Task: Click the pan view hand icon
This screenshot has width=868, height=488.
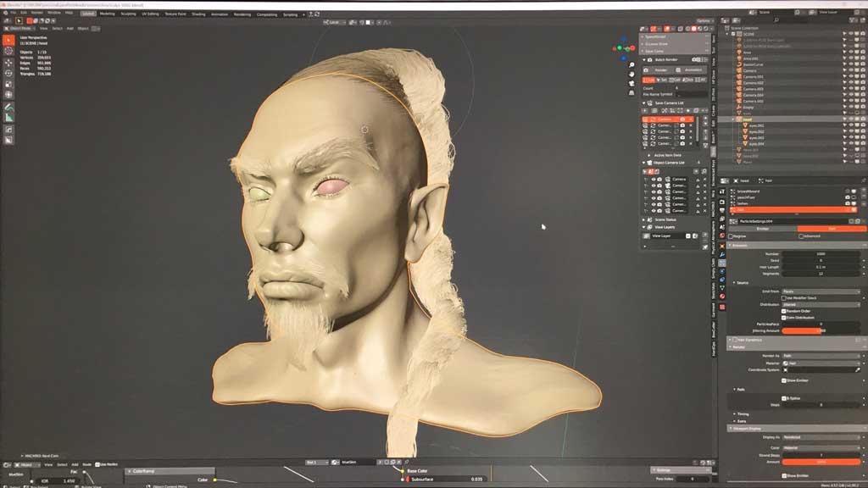Action: tap(632, 75)
